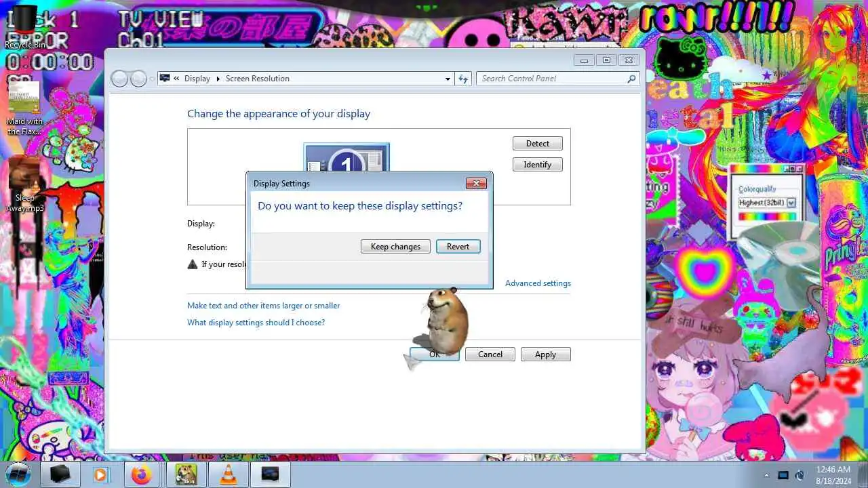Screen dimensions: 868x488
Task: Show hidden tray icons arrow
Action: tap(767, 475)
